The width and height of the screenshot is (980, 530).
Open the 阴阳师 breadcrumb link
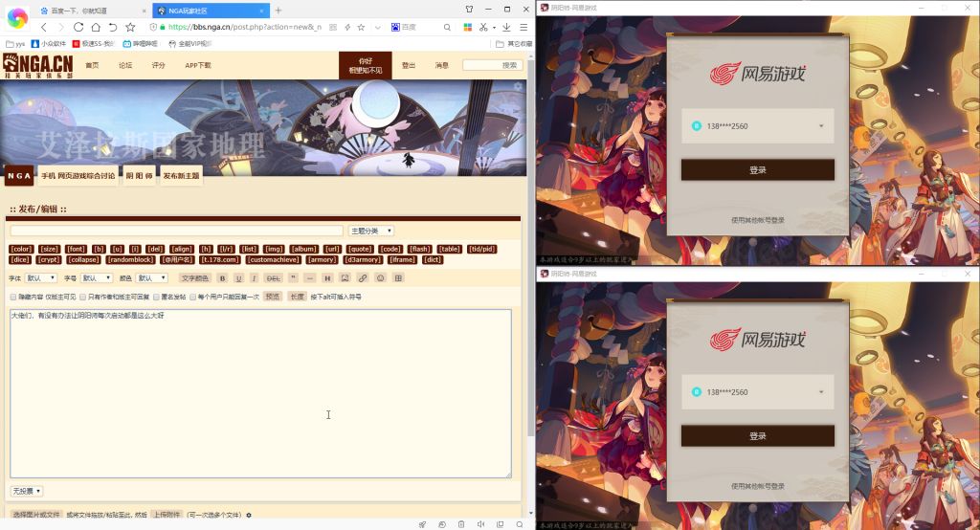tap(139, 176)
